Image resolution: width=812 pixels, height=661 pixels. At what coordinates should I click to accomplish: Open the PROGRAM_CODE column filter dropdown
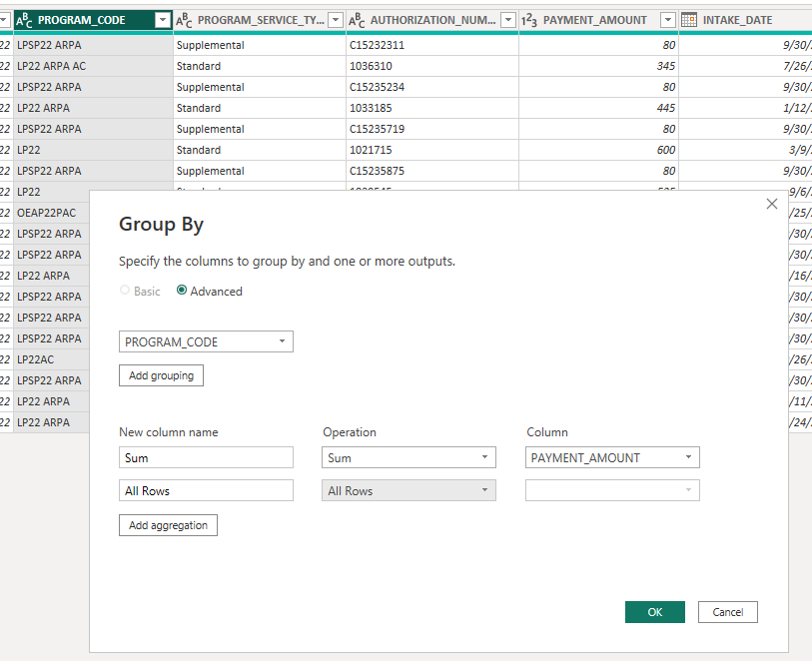click(163, 20)
